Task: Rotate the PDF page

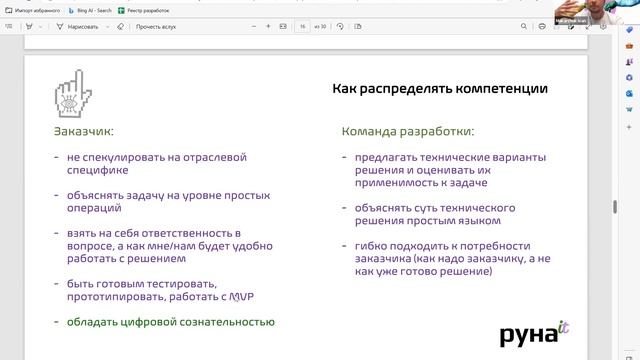Action: pyautogui.click(x=340, y=27)
